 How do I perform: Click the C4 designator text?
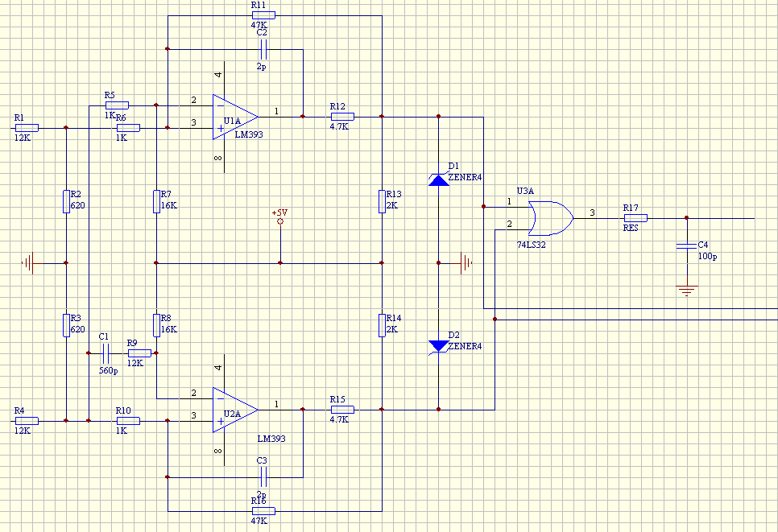[703, 245]
